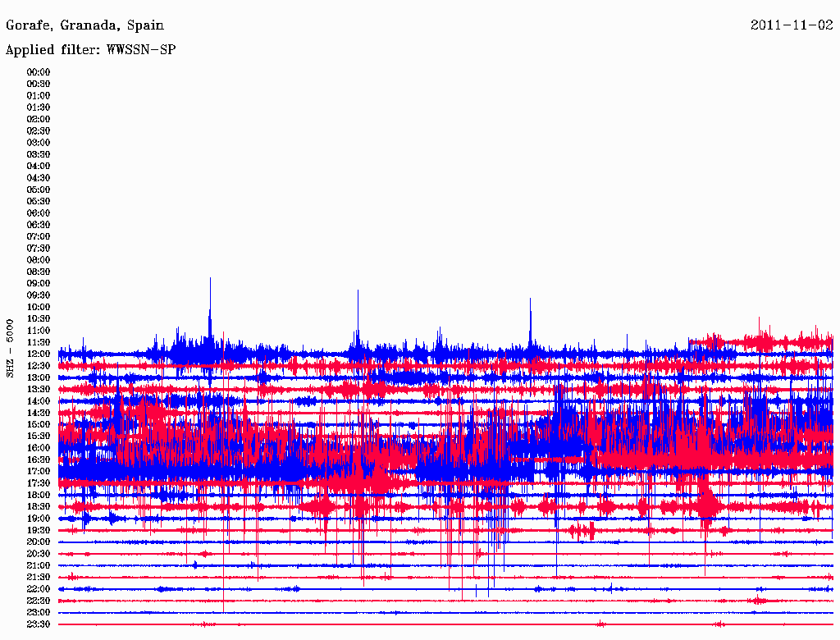The image size is (840, 640).
Task: Select the 16:00 time label
Action: click(x=39, y=448)
